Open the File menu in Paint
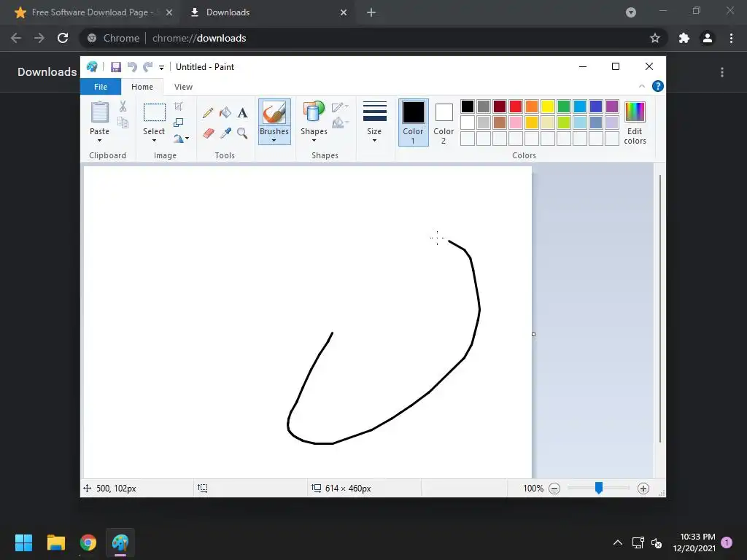 101,87
